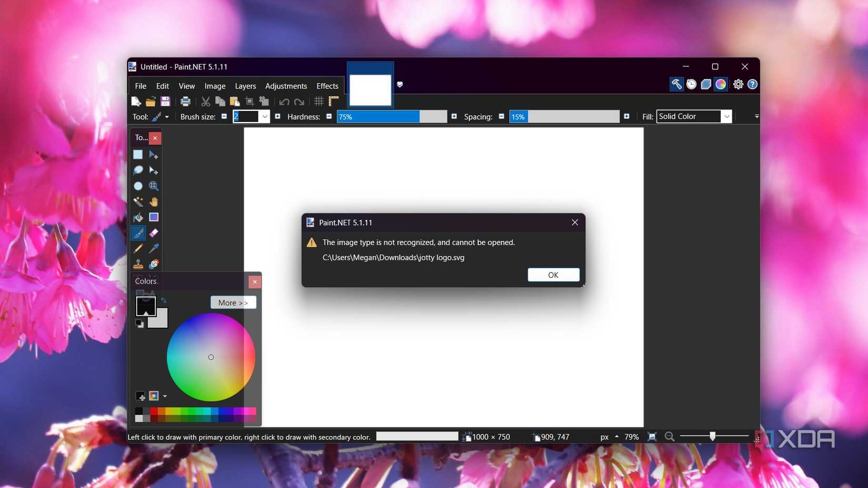This screenshot has height=488, width=868.
Task: Close the Paint.NET error dialog with X
Action: pyautogui.click(x=575, y=223)
